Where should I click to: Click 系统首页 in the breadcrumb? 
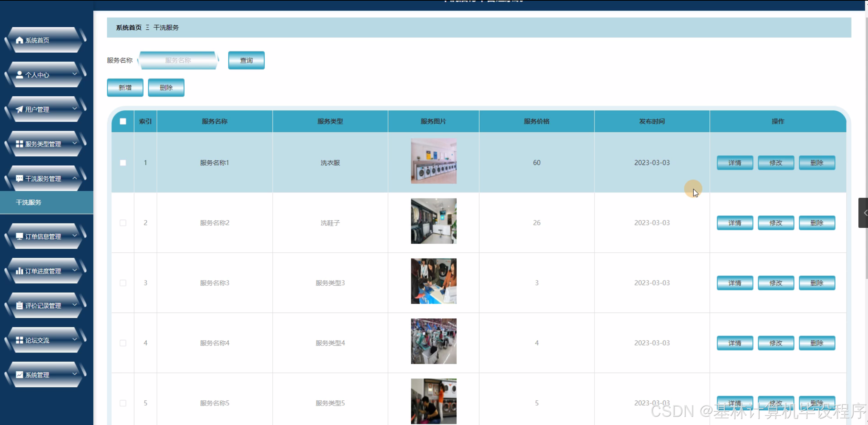click(129, 28)
